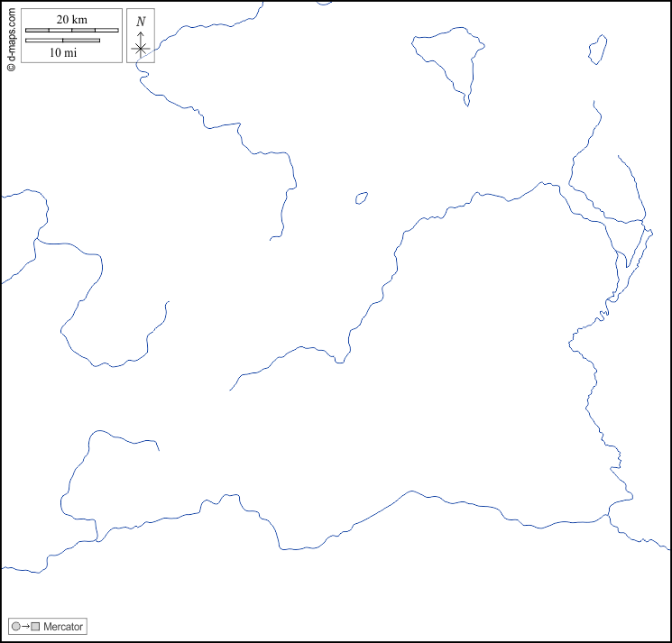The image size is (672, 643).
Task: Click the white left half of the mile bar
Action: [44, 41]
